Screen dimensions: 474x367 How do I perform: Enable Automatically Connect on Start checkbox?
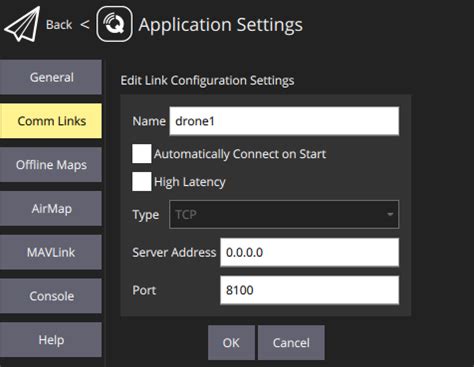click(x=142, y=154)
